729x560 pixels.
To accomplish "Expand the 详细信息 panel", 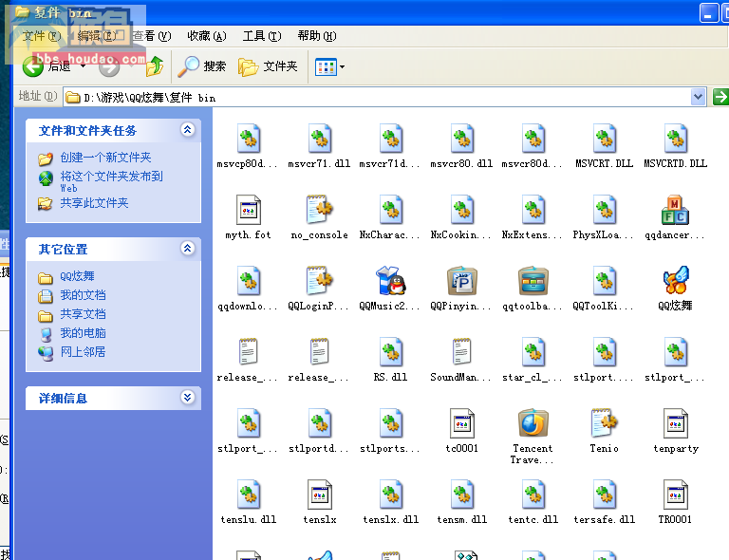I will coord(187,398).
